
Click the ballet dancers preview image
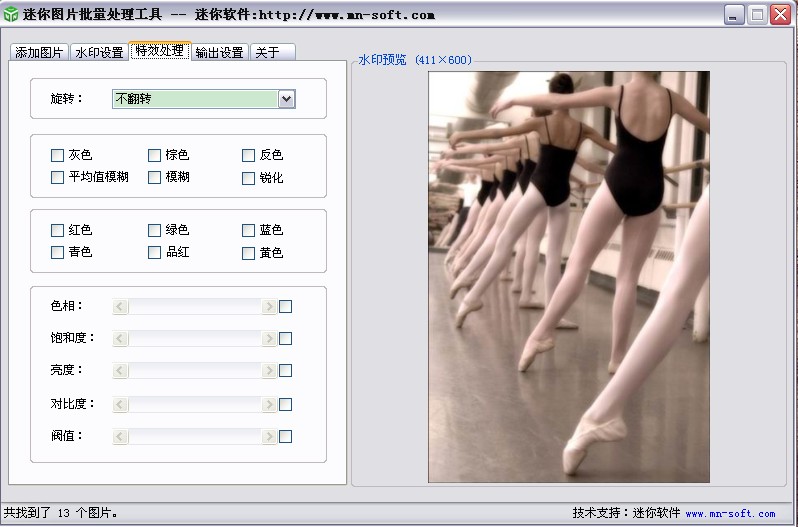coord(569,277)
